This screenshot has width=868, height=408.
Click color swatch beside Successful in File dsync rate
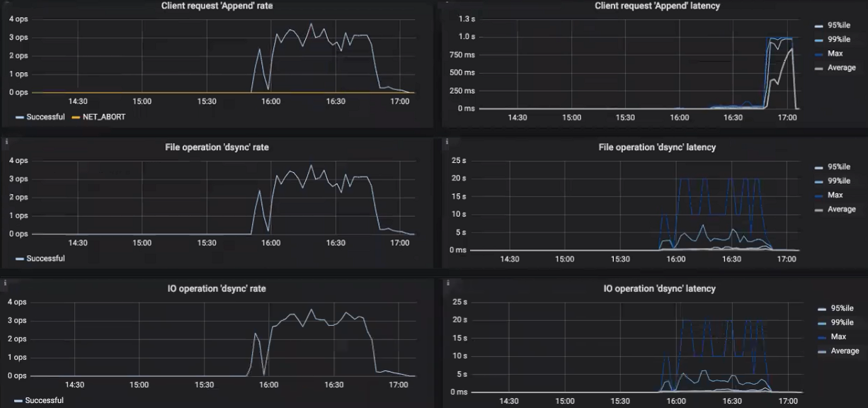point(19,259)
